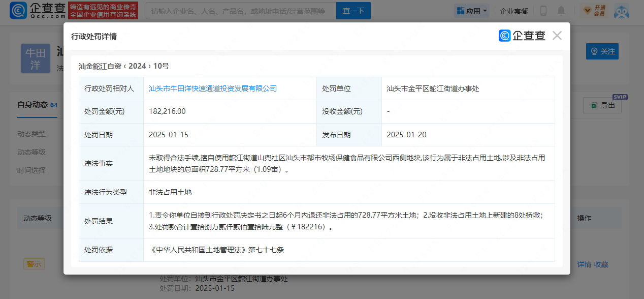Open the 应用 dropdown menu
This screenshot has height=299, width=644.
pyautogui.click(x=471, y=10)
